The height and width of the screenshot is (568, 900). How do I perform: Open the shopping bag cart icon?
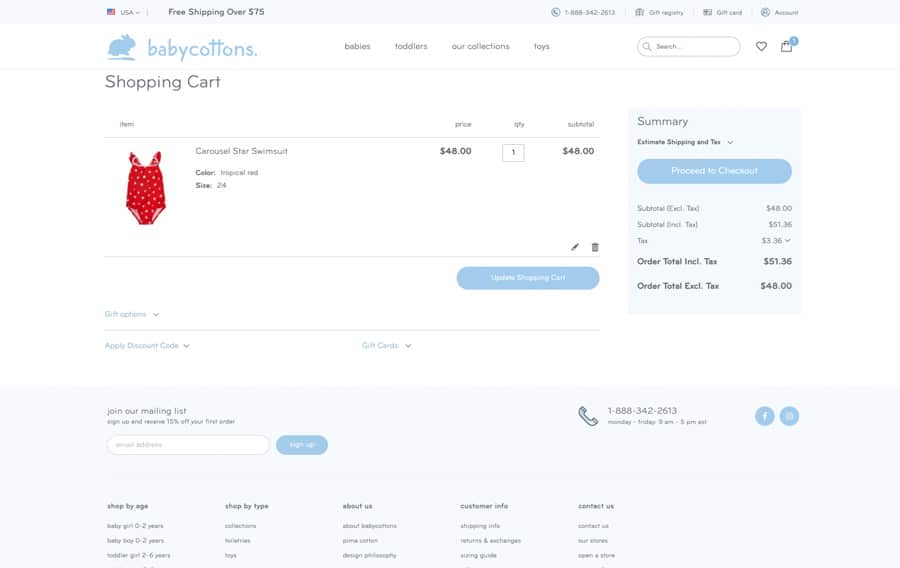click(787, 46)
